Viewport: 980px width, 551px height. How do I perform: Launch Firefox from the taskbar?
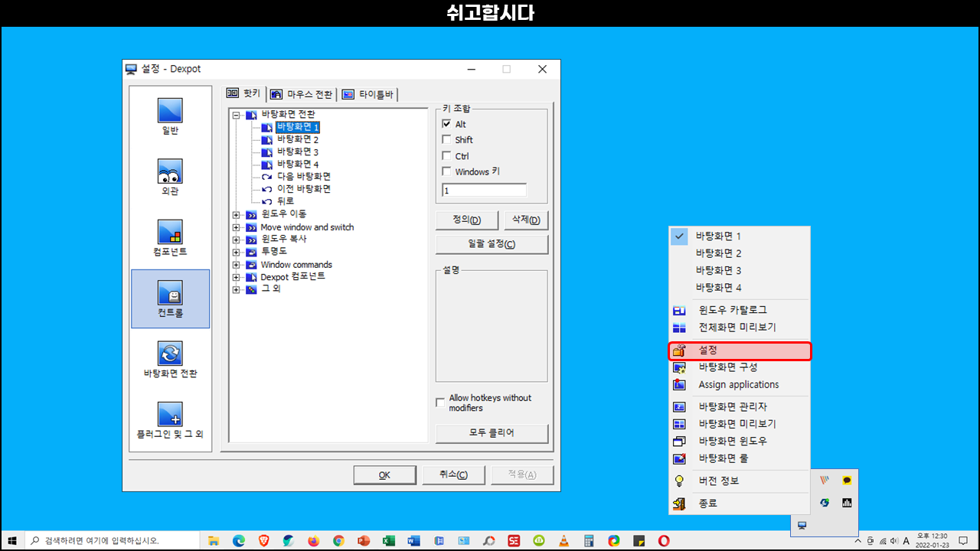click(x=314, y=541)
